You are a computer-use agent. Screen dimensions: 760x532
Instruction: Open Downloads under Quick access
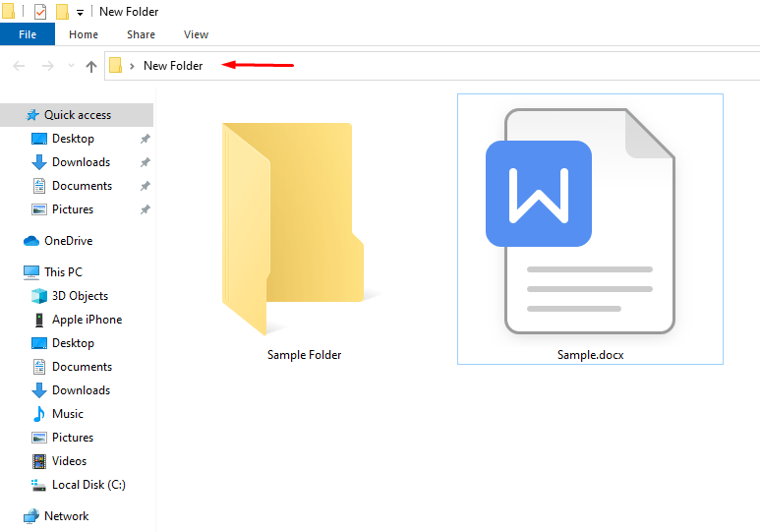pyautogui.click(x=81, y=162)
